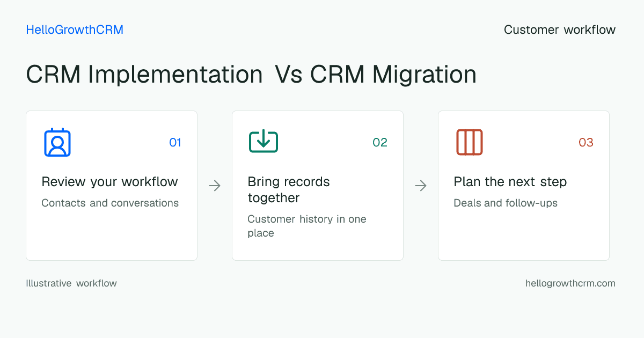Viewport: 644px width, 338px height.
Task: Click the arrow between cards 01 and 02
Action: click(215, 186)
